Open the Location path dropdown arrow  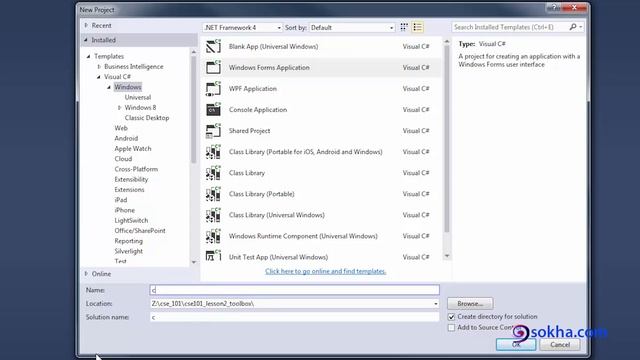(436, 304)
